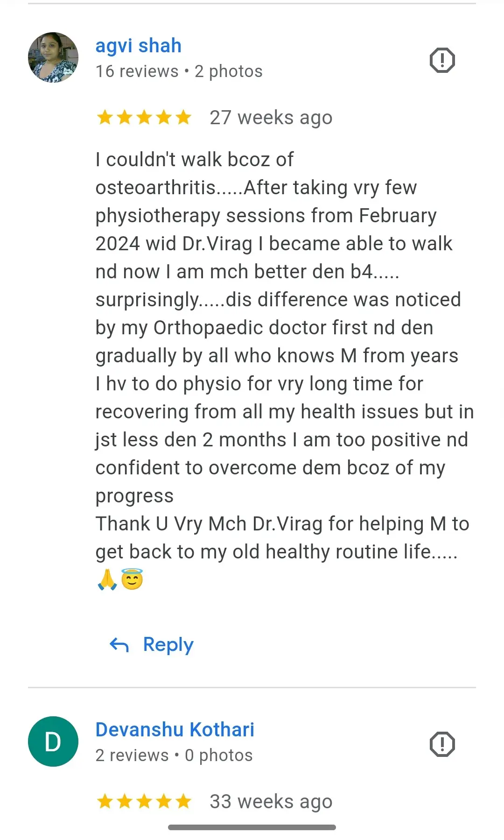
Task: Click agvi shah's five-star rating
Action: (144, 118)
